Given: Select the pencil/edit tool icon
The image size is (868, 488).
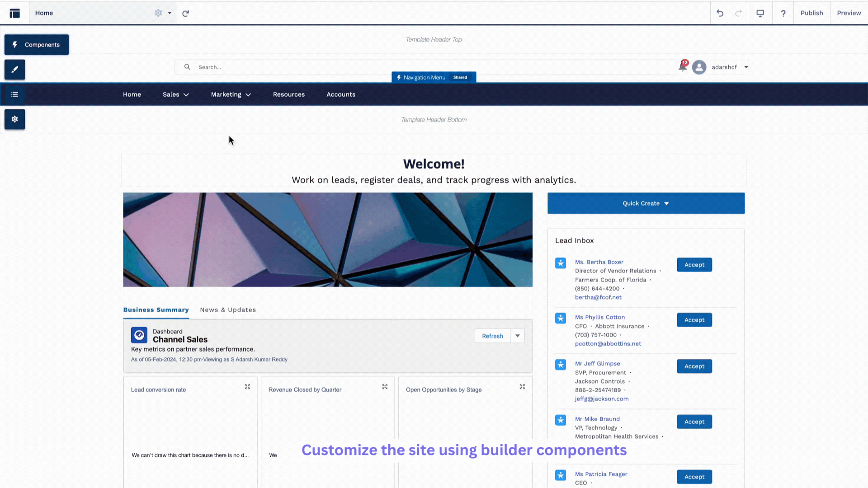Looking at the screenshot, I should [14, 69].
